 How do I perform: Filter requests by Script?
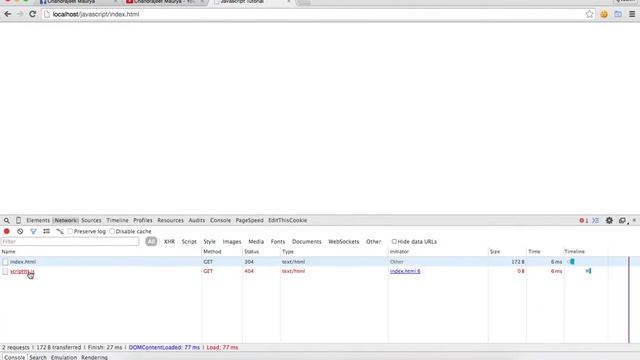click(x=189, y=242)
